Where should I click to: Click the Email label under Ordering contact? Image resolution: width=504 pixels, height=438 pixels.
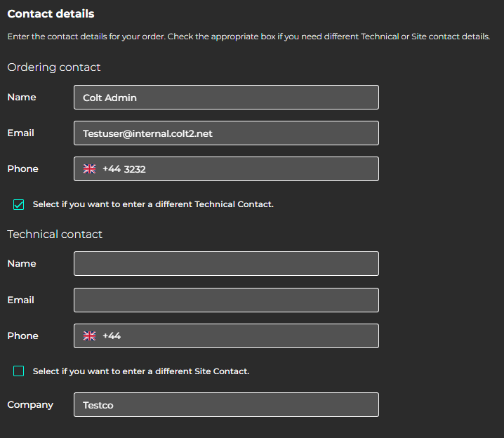pos(21,133)
